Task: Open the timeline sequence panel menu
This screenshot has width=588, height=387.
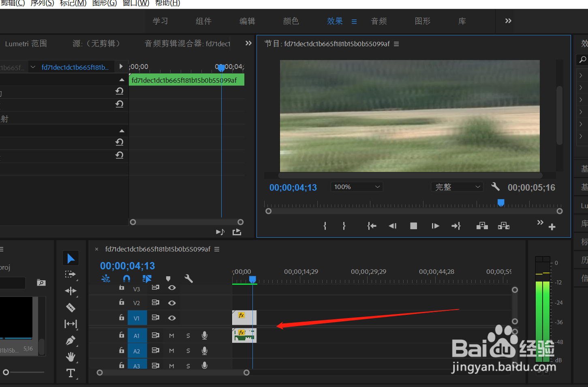Action: pos(217,249)
